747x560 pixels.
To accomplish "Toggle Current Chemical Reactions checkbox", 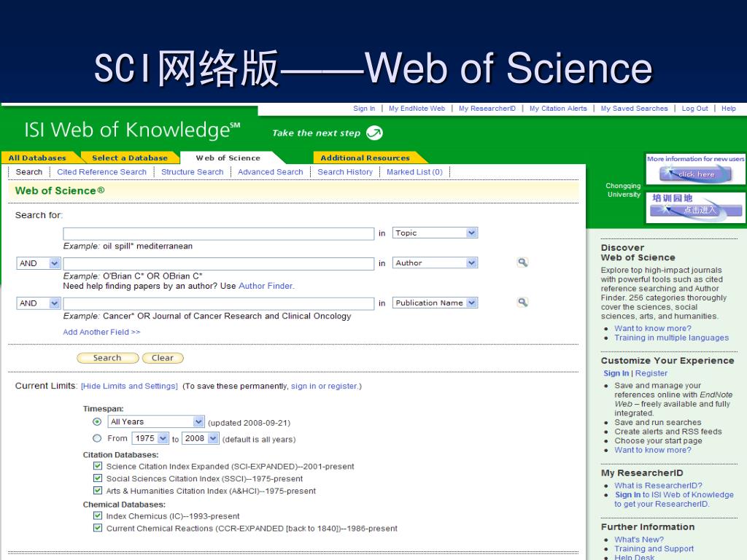I will (x=98, y=528).
